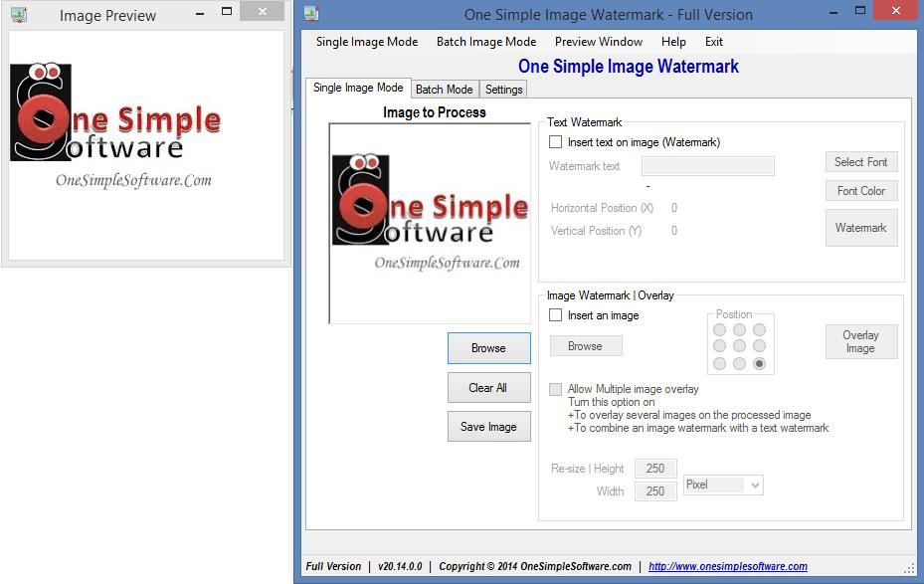Viewport: 924px width, 584px height.
Task: Click the resize grip in status bar
Action: (908, 568)
